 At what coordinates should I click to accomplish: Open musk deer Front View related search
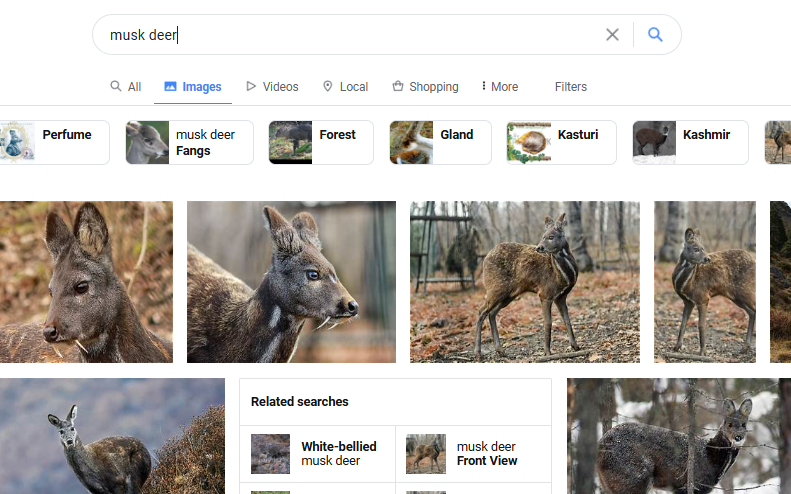(473, 454)
